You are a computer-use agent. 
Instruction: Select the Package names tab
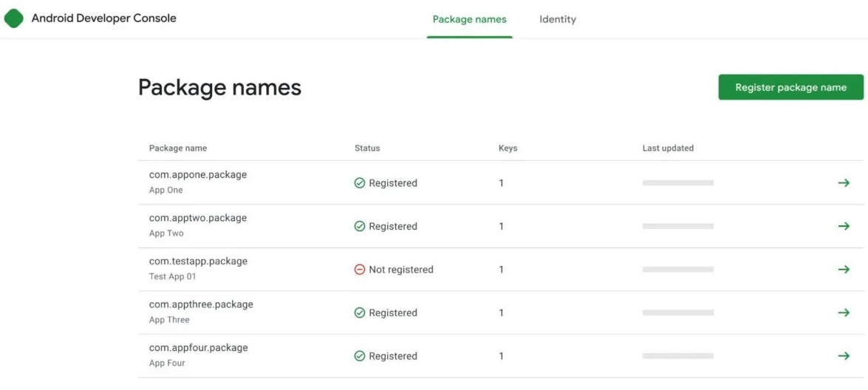tap(469, 19)
